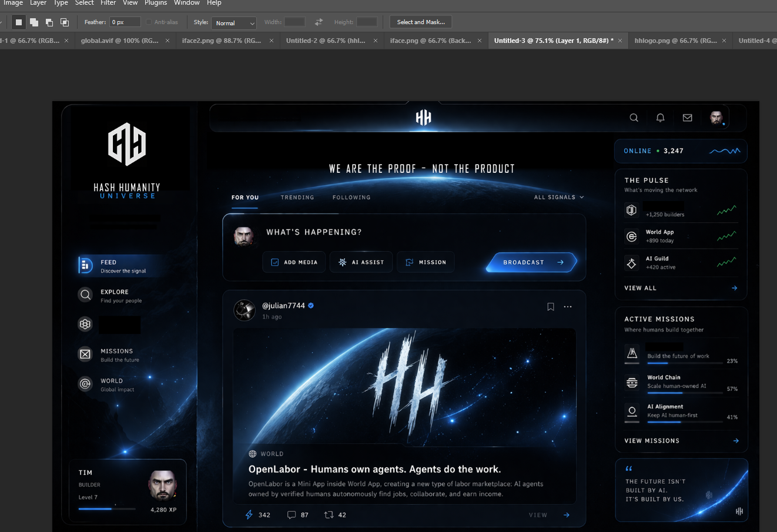The height and width of the screenshot is (532, 777).
Task: Open the Filter menu
Action: 108,3
